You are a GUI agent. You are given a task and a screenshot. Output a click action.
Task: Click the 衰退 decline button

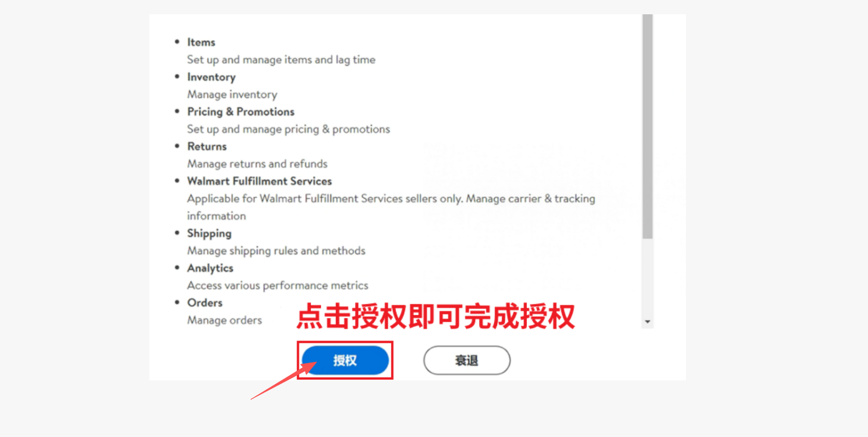(x=467, y=360)
